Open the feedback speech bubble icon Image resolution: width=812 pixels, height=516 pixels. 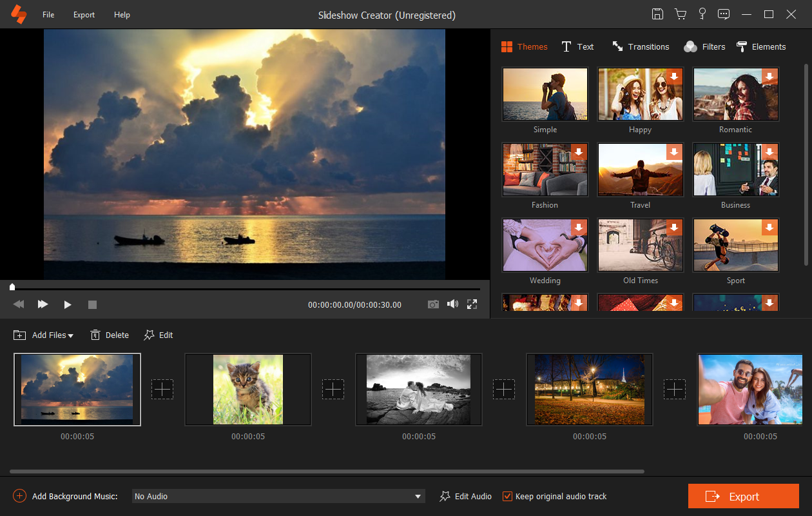tap(723, 14)
